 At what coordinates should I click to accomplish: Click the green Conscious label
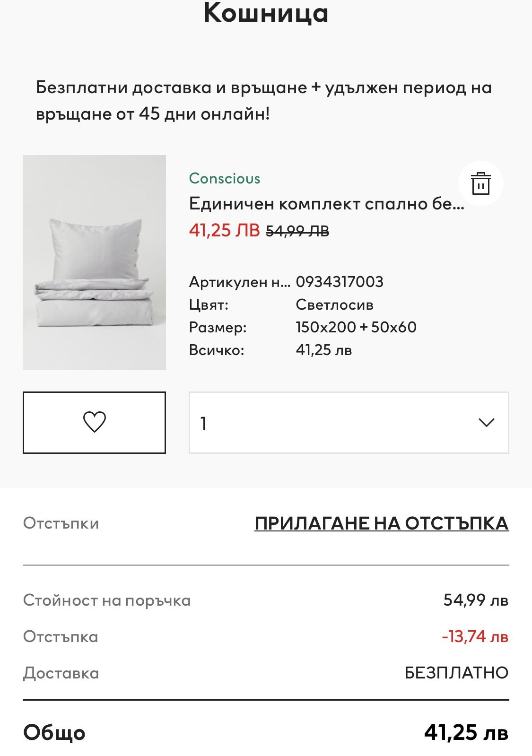coord(225,178)
